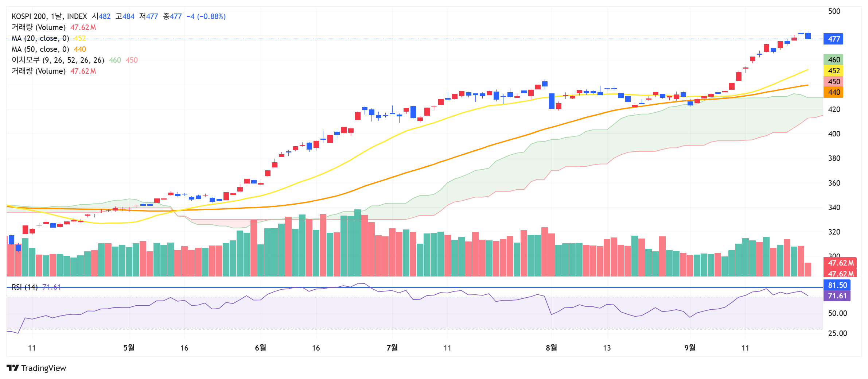Image resolution: width=868 pixels, height=379 pixels.
Task: Select the RSI (14) legend label
Action: coord(25,287)
